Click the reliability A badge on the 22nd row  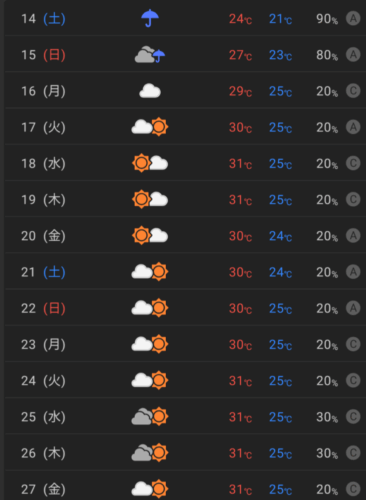pos(353,308)
